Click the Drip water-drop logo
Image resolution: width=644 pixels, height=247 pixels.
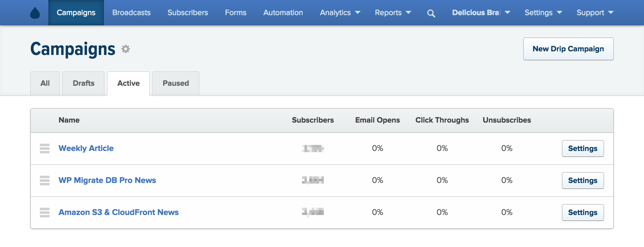35,13
